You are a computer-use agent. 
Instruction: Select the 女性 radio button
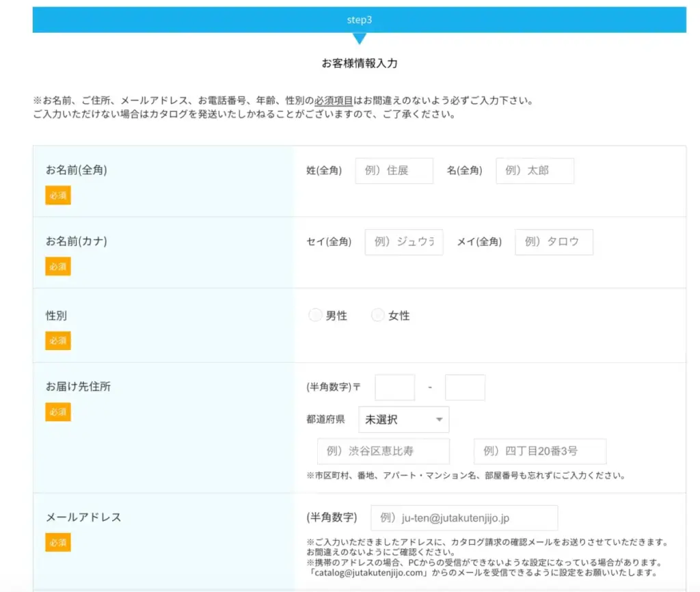pyautogui.click(x=377, y=315)
